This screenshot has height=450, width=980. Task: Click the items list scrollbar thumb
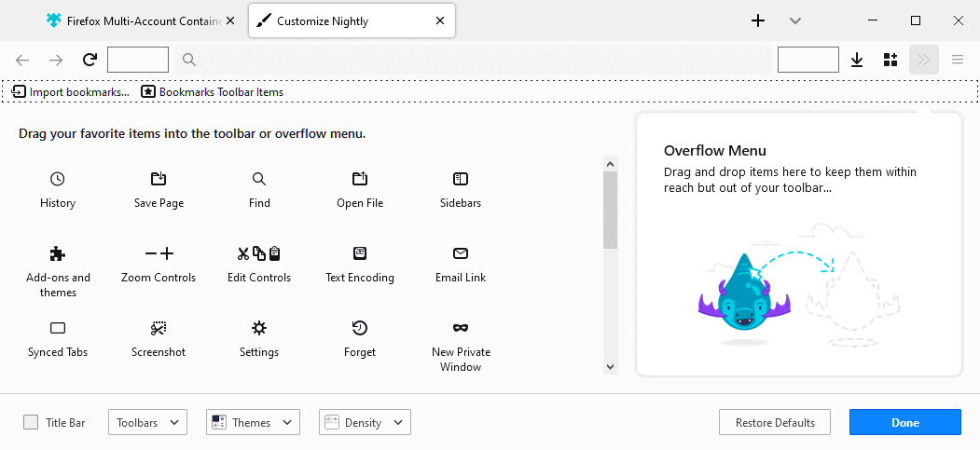(611, 211)
